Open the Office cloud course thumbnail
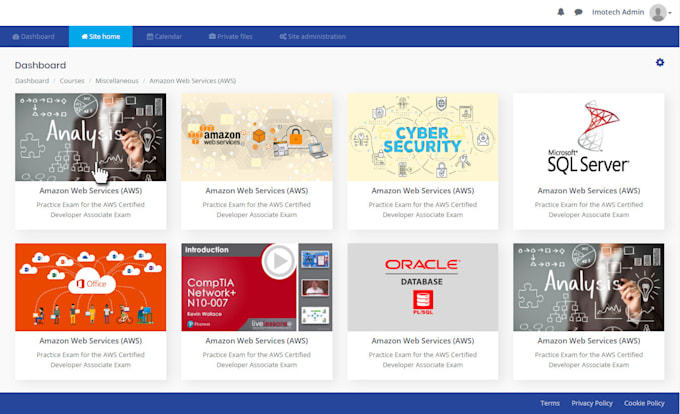The image size is (680, 414). [91, 287]
